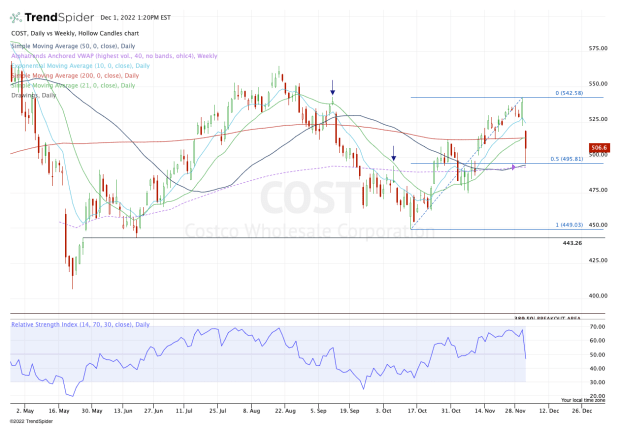The image size is (620, 426).
Task: Click the ©2022 TrendSpider copyright text
Action: pyautogui.click(x=31, y=421)
